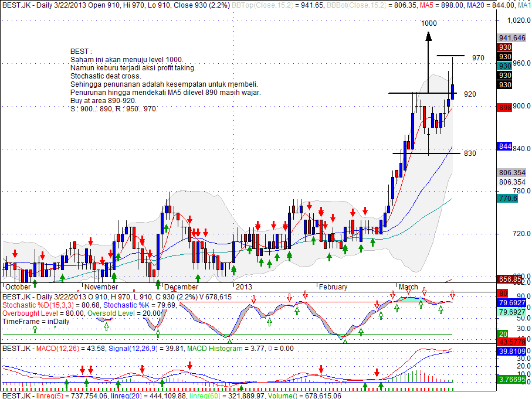Click the 1,020.0 price axis label

coord(519,21)
